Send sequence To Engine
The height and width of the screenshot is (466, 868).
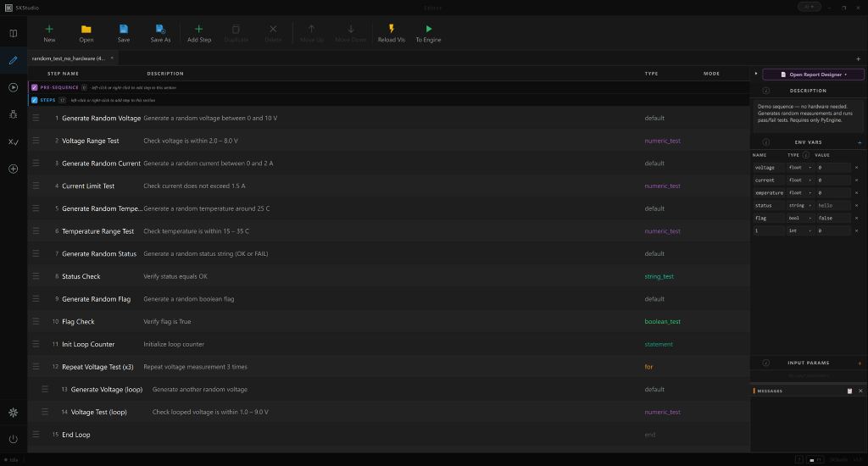[428, 33]
